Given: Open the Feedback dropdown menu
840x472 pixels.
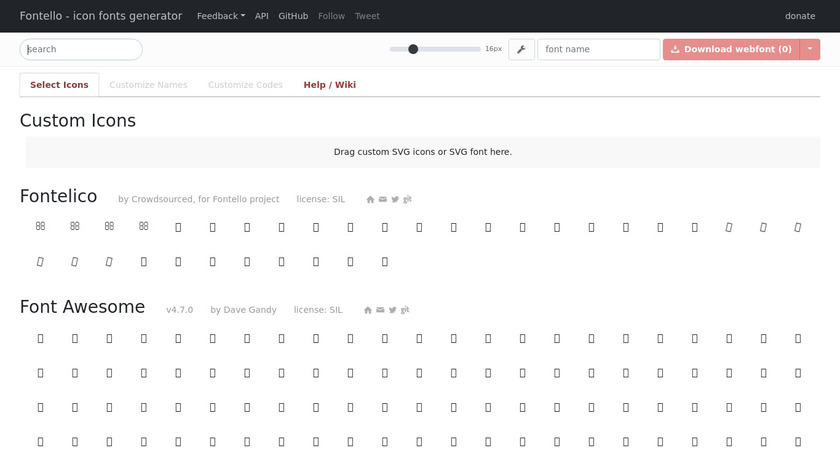Looking at the screenshot, I should (x=221, y=16).
